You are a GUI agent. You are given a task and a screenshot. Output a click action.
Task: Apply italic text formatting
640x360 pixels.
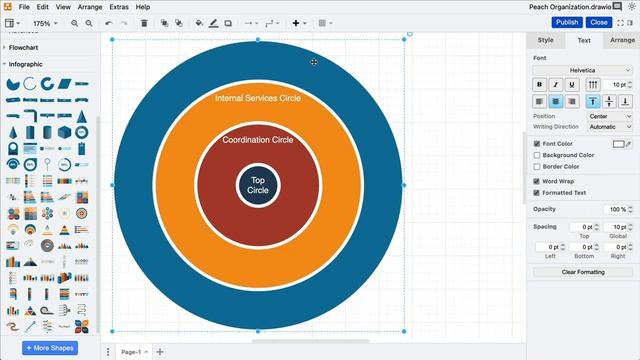[x=556, y=84]
